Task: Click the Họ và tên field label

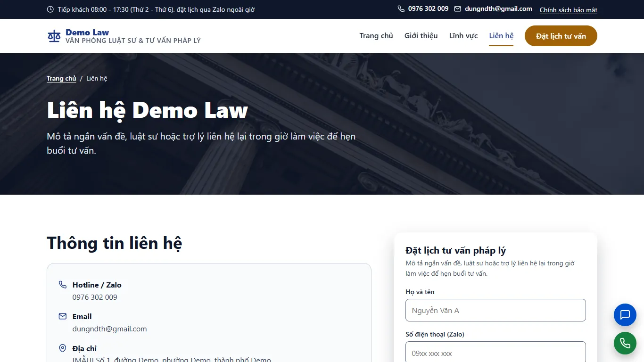Action: [420, 292]
